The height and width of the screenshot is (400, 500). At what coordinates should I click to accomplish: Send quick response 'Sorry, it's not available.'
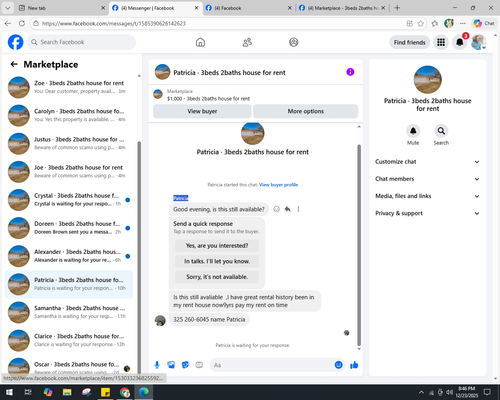(x=217, y=277)
